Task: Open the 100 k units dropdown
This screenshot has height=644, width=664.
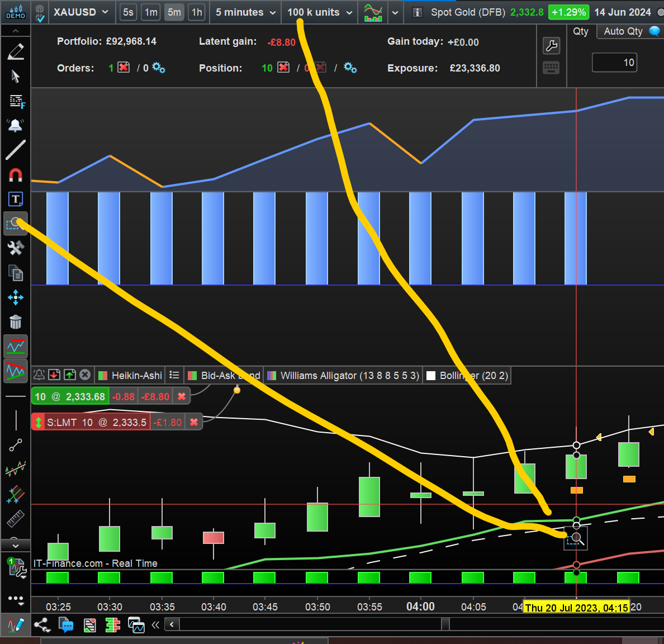Action: [320, 12]
